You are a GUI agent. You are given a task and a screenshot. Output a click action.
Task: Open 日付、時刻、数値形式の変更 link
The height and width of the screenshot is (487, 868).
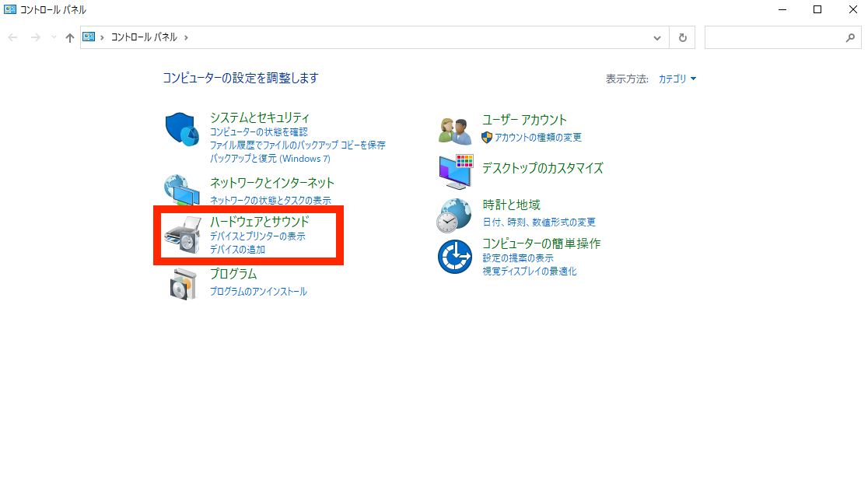pyautogui.click(x=539, y=222)
